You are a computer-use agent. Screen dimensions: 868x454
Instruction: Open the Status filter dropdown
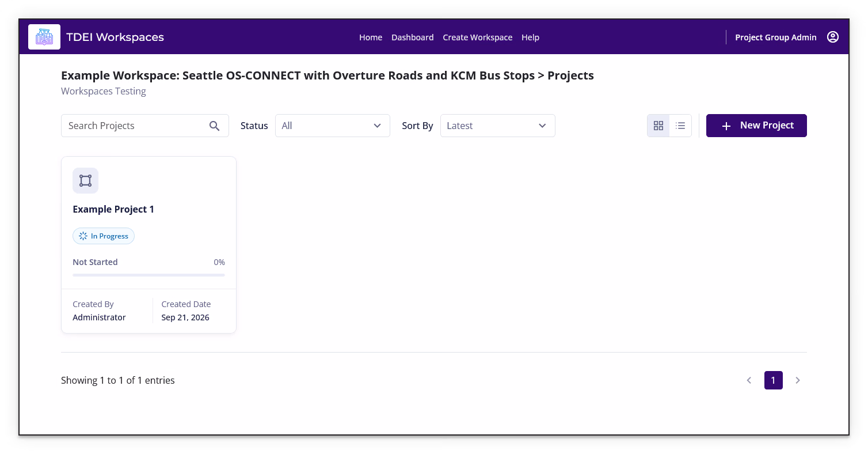point(333,126)
